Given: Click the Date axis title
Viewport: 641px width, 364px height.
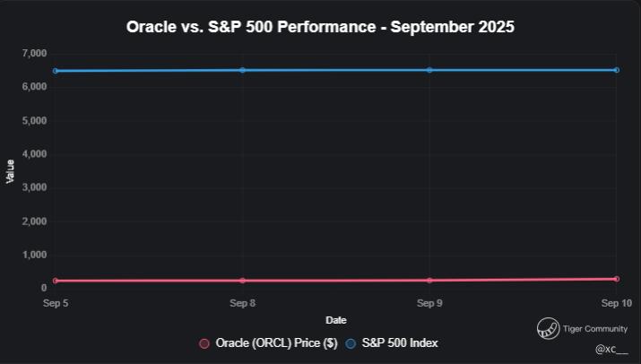Looking at the screenshot, I should pyautogui.click(x=336, y=320).
